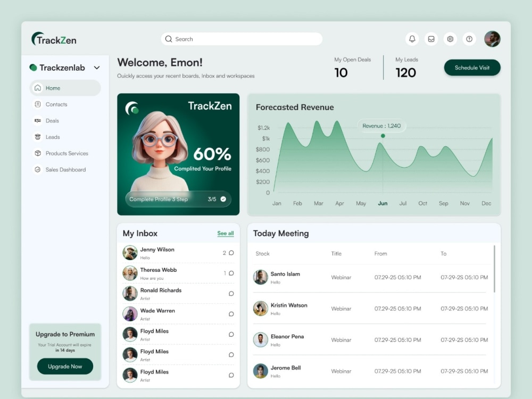Click the Products Services box icon

[38, 153]
